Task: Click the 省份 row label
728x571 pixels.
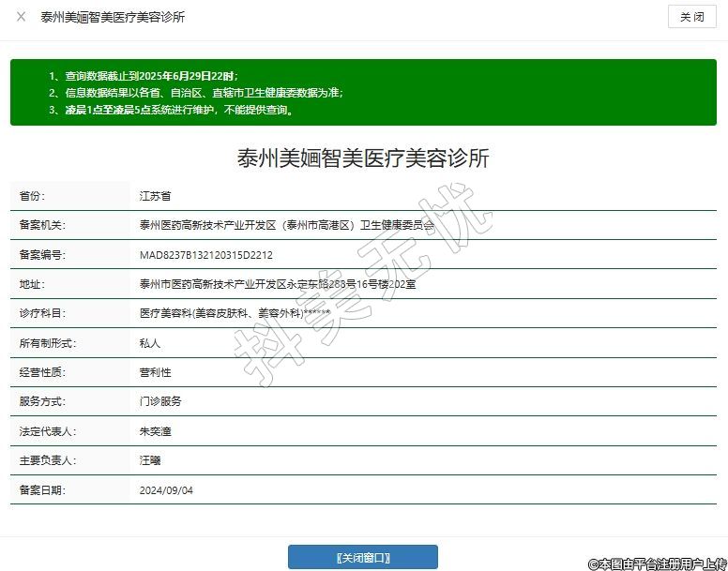Action: (x=32, y=196)
